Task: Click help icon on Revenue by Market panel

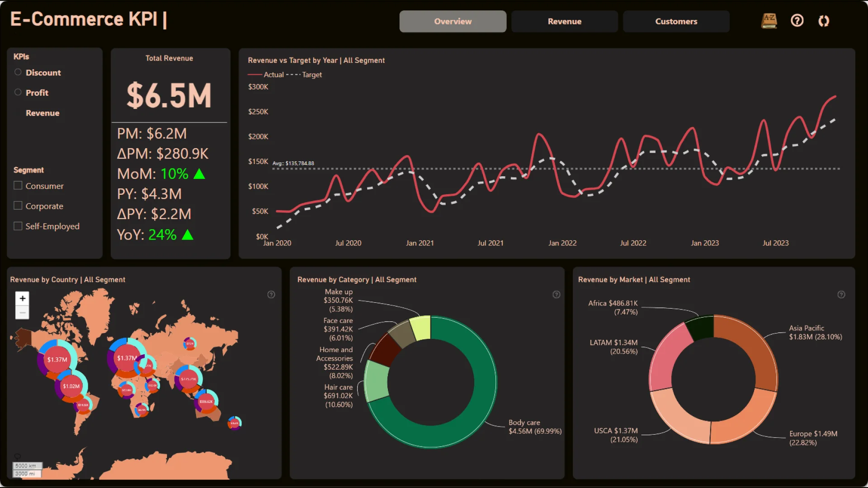Action: tap(841, 295)
